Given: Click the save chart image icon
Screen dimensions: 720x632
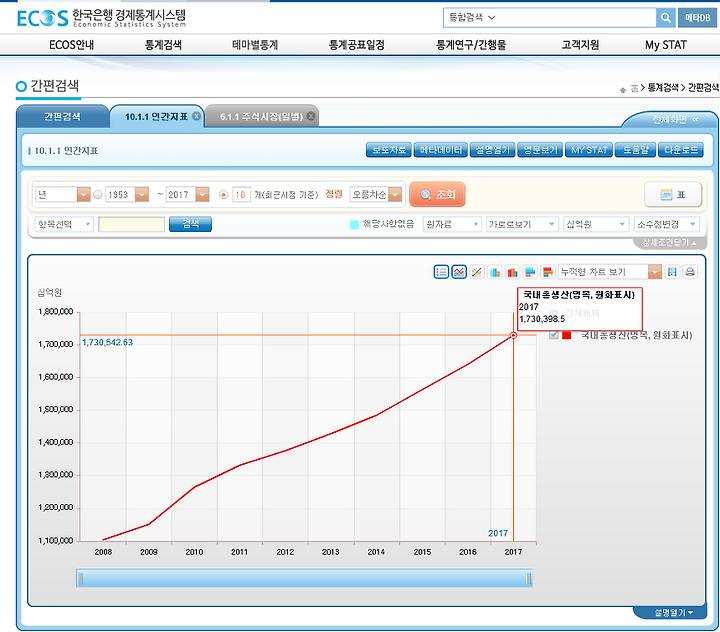Looking at the screenshot, I should click(672, 272).
